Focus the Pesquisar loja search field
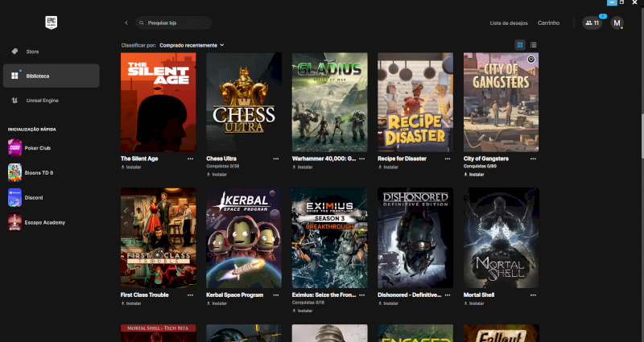 [173, 23]
